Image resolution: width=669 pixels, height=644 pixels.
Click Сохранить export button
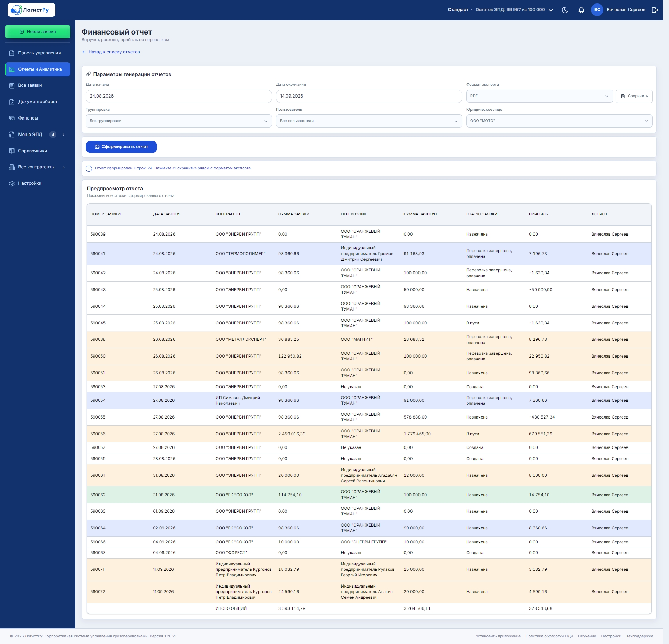point(634,96)
